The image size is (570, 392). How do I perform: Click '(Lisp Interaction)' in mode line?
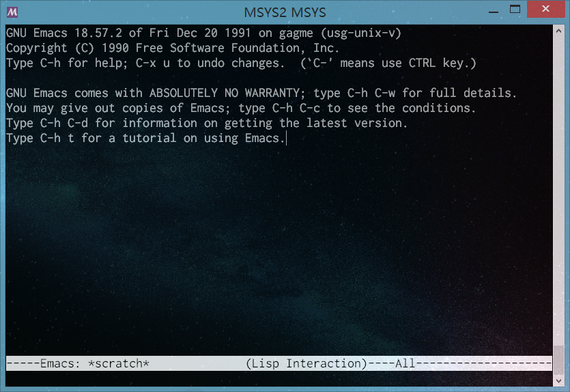(307, 363)
